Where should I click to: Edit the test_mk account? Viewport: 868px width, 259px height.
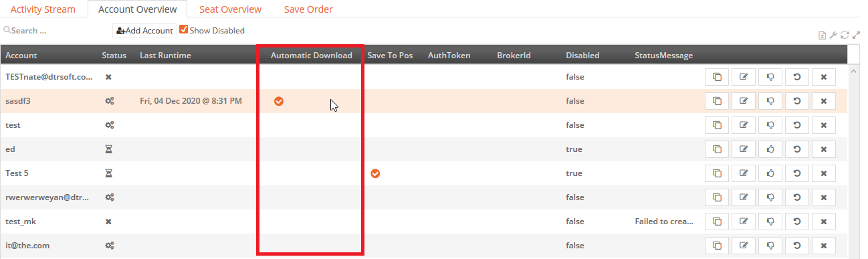click(744, 222)
